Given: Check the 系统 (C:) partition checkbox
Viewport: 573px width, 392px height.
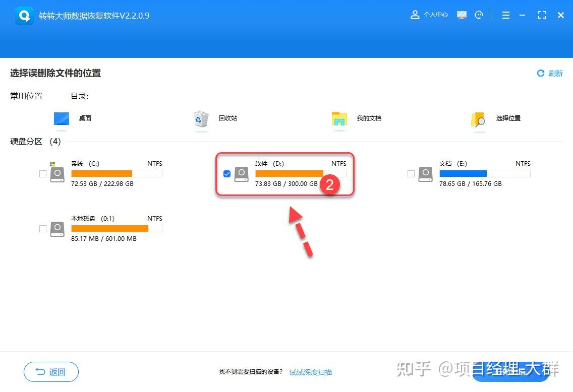Looking at the screenshot, I should point(43,173).
